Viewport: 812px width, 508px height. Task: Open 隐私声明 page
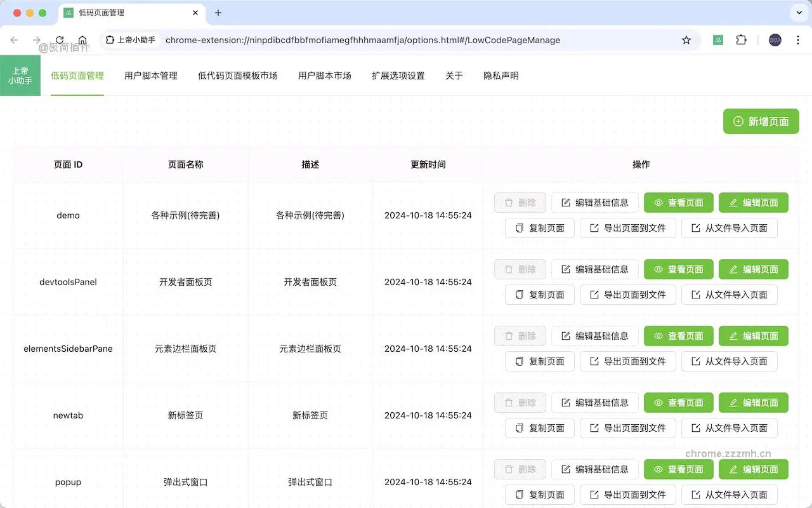click(x=501, y=75)
